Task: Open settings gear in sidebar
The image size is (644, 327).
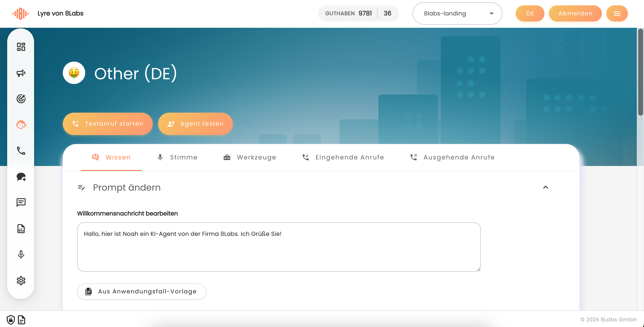Action: tap(21, 281)
